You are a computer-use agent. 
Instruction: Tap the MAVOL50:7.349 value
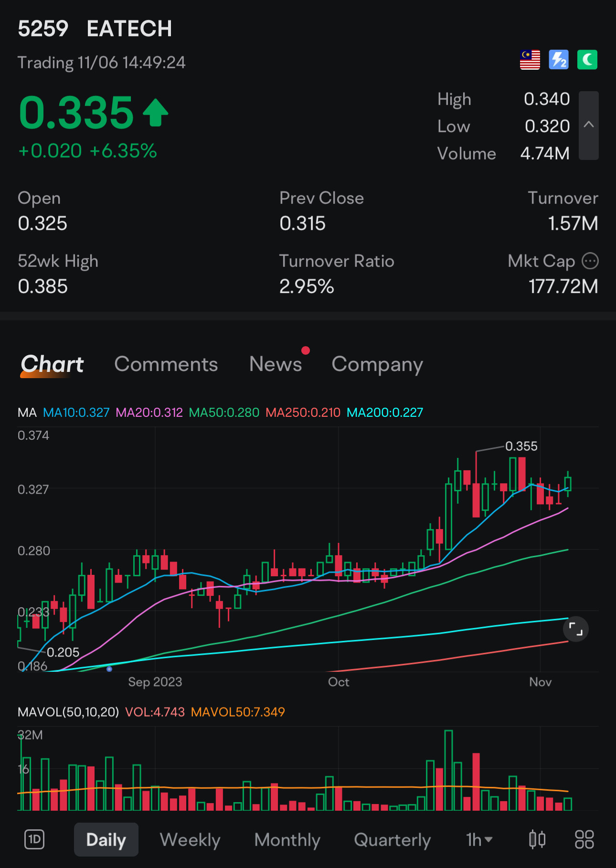[x=238, y=712]
